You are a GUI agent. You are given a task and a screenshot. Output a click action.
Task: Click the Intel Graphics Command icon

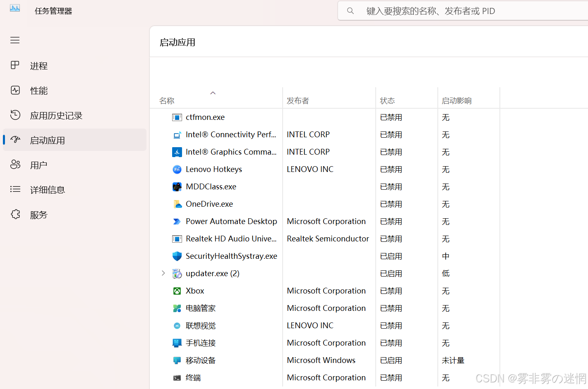point(177,152)
